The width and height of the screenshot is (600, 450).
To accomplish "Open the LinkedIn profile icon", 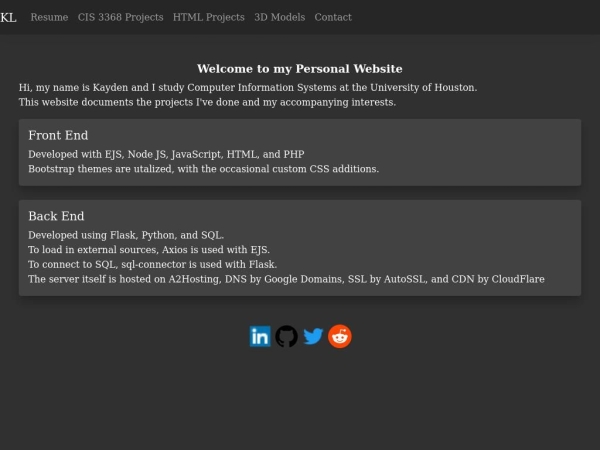I will pyautogui.click(x=260, y=336).
